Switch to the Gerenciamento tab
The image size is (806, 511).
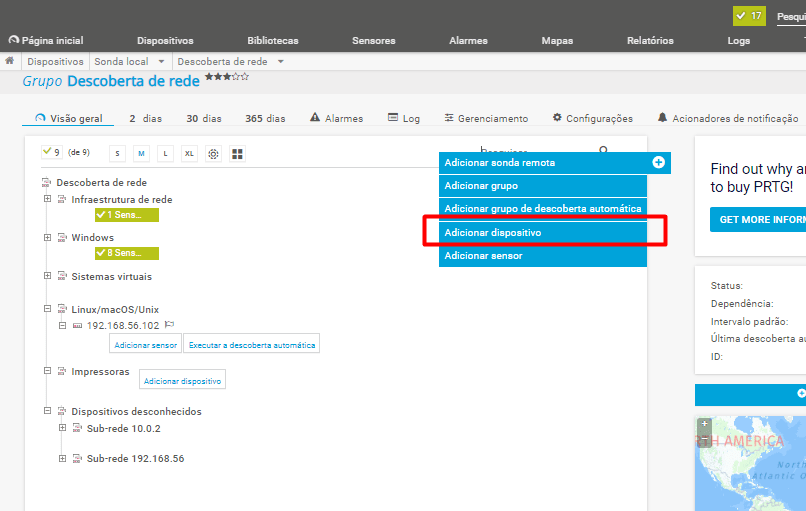pos(486,118)
